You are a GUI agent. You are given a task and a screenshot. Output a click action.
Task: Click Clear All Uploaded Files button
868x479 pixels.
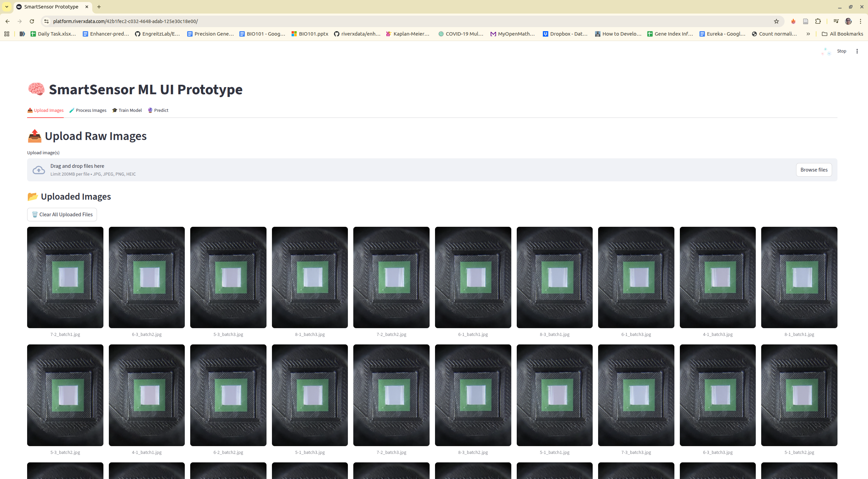pyautogui.click(x=62, y=215)
